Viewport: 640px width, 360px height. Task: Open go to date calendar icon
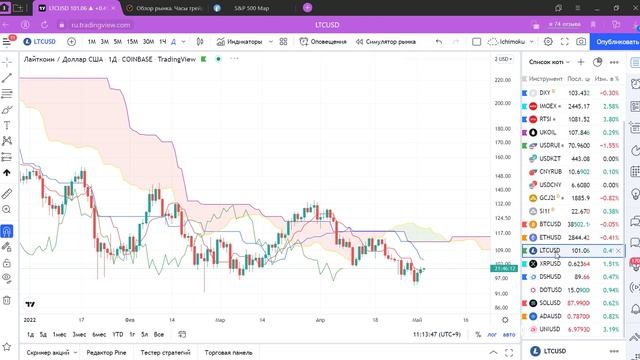click(x=182, y=334)
